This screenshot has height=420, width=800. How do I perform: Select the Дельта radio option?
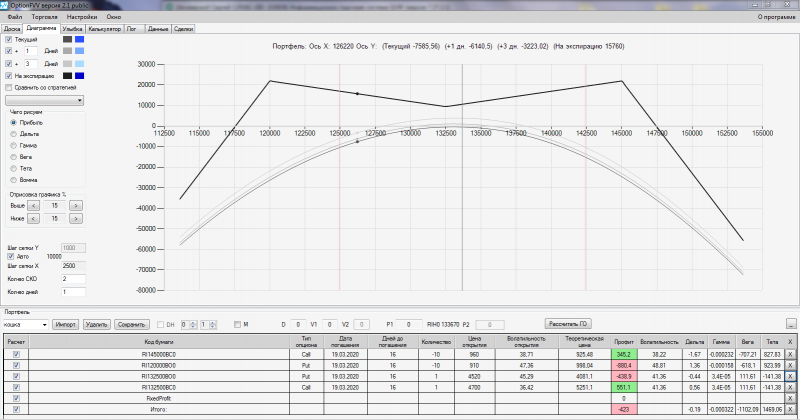point(14,134)
